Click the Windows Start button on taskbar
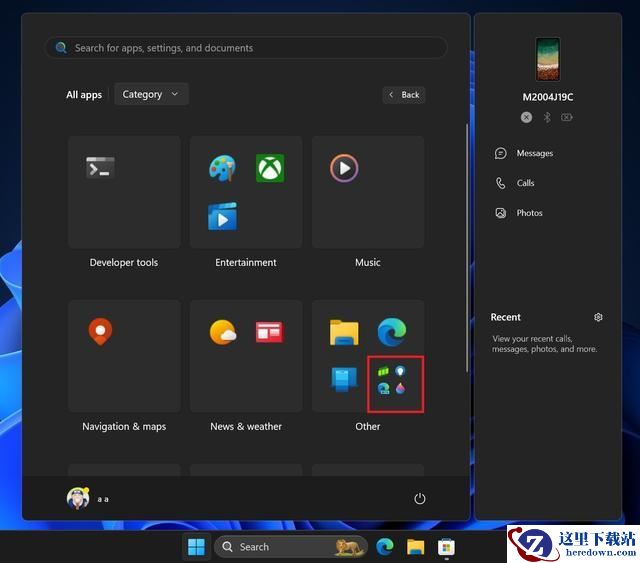Viewport: 640px width, 563px height. point(196,547)
